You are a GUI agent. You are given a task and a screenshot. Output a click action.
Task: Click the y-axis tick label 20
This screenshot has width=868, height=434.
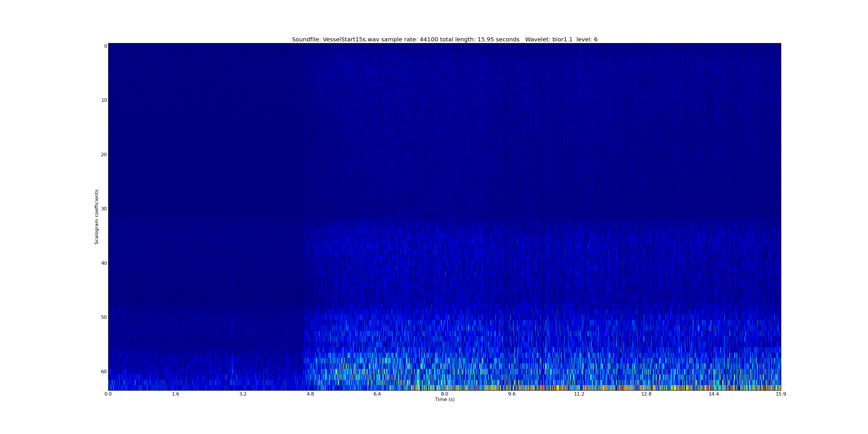coord(104,155)
